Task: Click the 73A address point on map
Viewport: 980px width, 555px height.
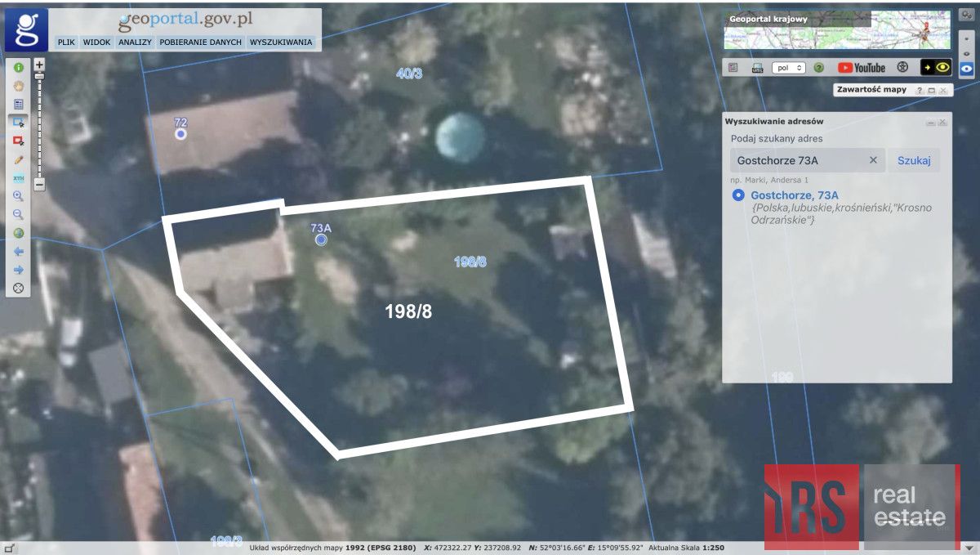Action: click(321, 239)
